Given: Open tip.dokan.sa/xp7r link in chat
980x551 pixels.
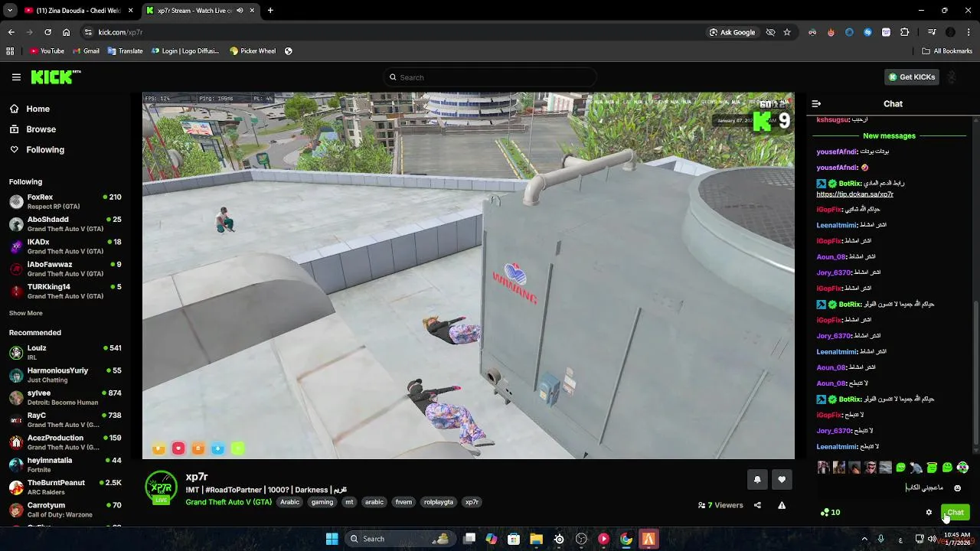Looking at the screenshot, I should coord(854,194).
